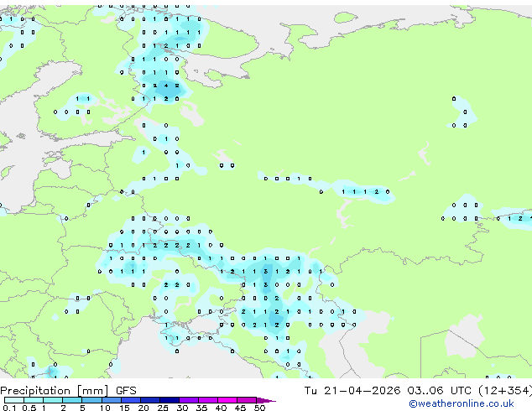This screenshot has height=411, width=532.
Task: Click the '35' legend label
Action: (x=202, y=408)
